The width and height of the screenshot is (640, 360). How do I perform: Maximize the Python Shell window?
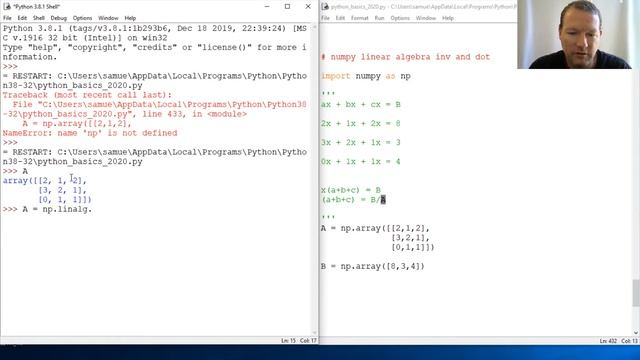pyautogui.click(x=287, y=7)
